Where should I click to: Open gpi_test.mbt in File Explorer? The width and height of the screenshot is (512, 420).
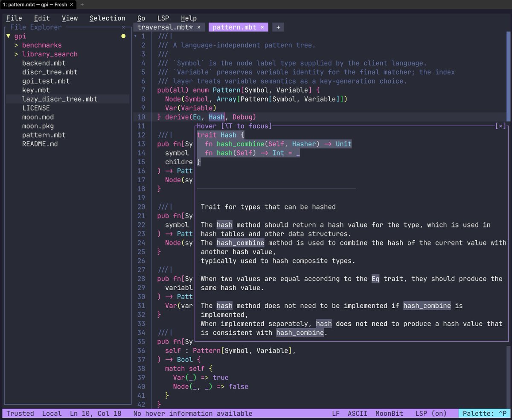coord(46,81)
